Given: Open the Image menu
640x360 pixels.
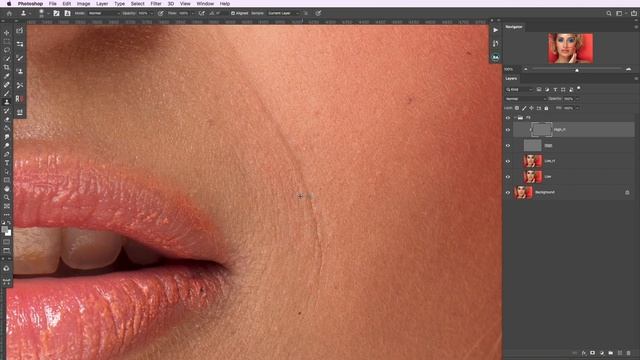Looking at the screenshot, I should 83,4.
